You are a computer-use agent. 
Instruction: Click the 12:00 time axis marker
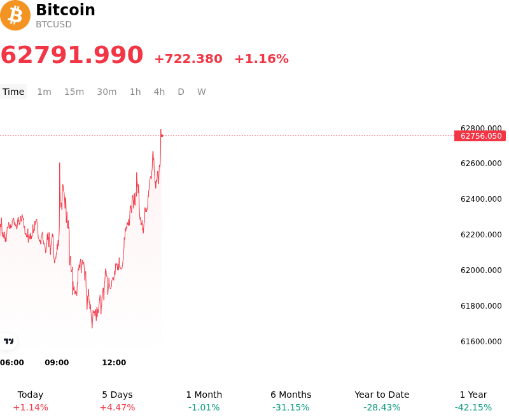click(114, 362)
